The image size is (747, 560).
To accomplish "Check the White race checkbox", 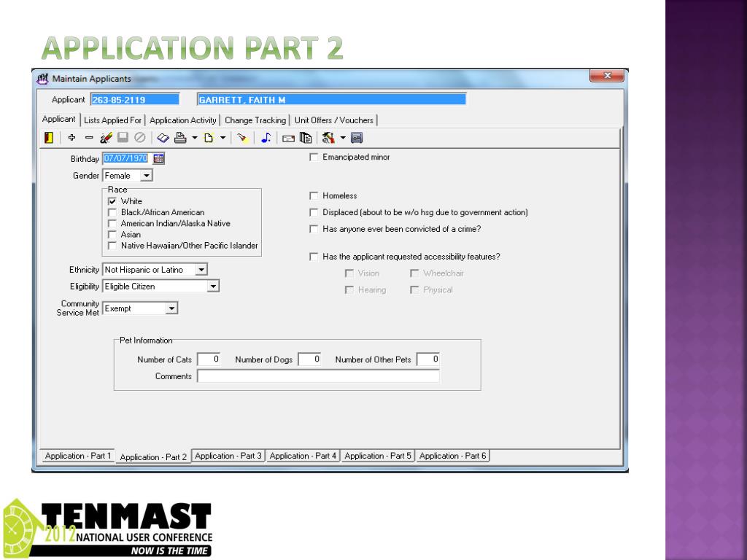I will [x=112, y=201].
